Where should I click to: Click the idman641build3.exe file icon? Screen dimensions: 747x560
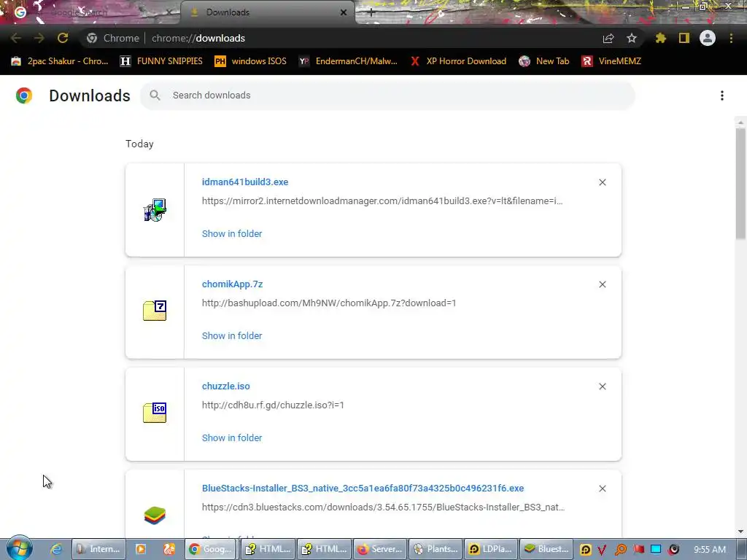point(155,210)
